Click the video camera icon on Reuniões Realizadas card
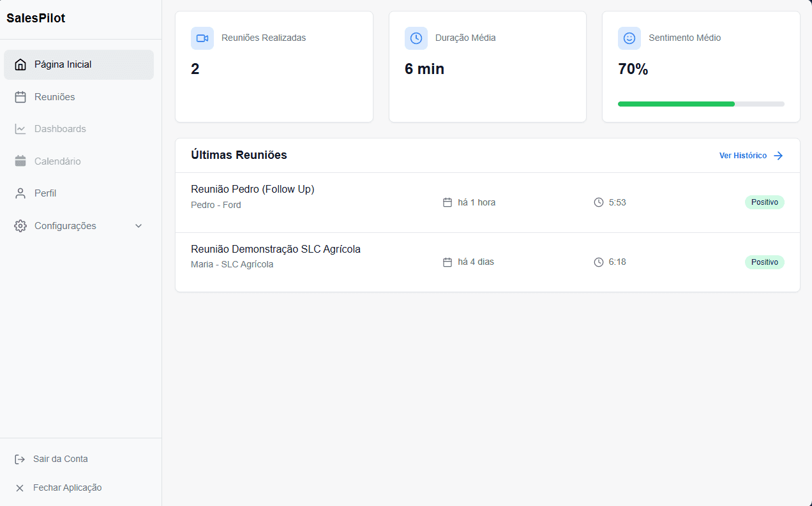This screenshot has width=812, height=506. point(202,38)
